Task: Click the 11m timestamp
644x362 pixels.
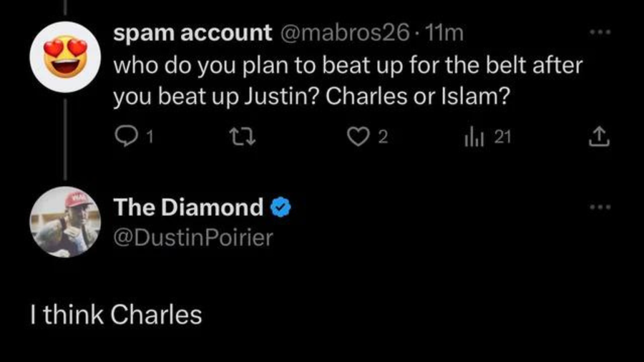Action: coord(444,33)
